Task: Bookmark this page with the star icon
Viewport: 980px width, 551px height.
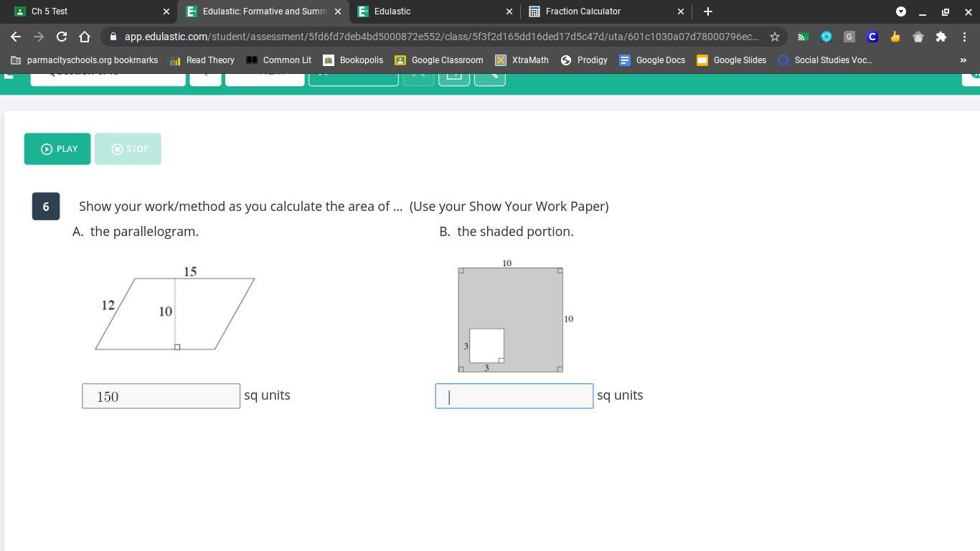Action: (x=775, y=37)
